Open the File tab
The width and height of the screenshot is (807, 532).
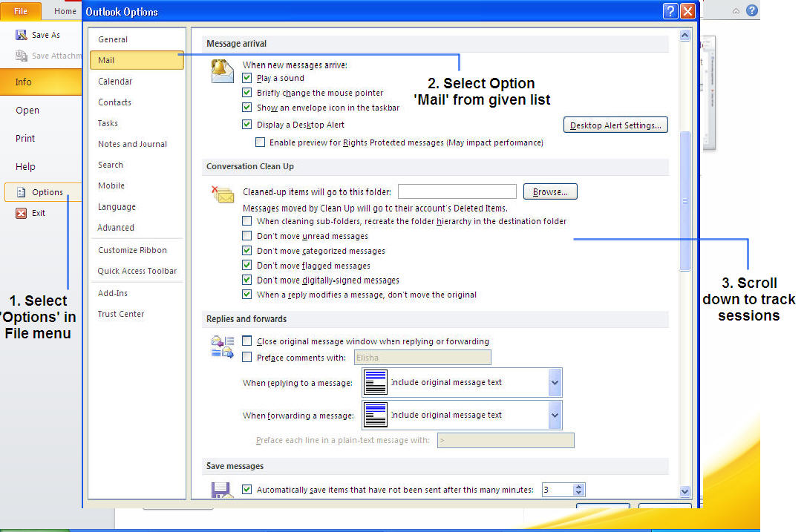[x=21, y=11]
